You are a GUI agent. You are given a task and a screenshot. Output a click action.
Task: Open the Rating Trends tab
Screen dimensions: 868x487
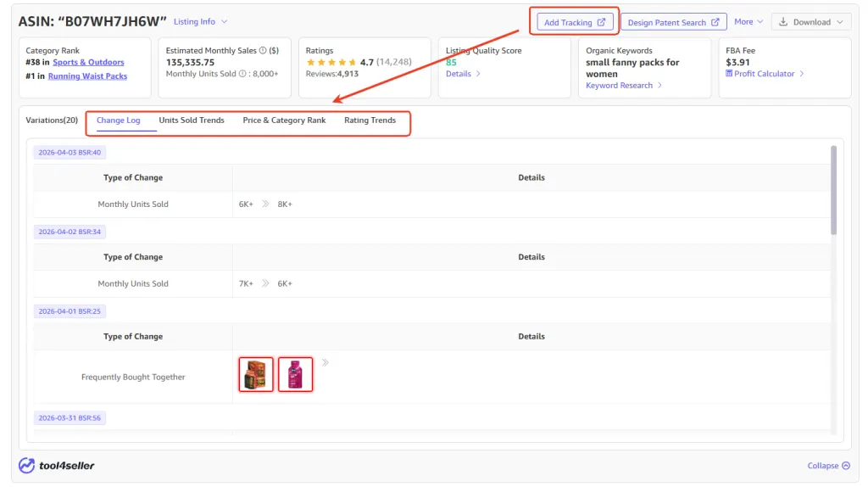point(370,120)
